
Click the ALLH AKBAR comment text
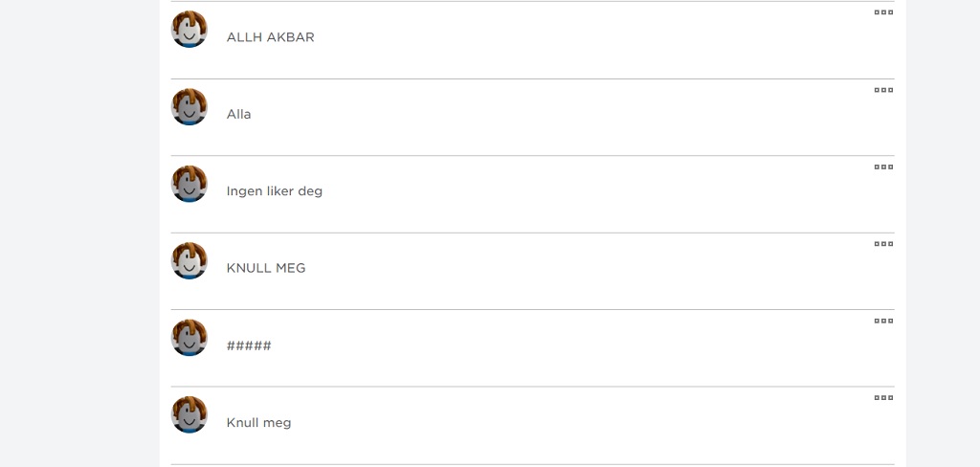coord(270,37)
